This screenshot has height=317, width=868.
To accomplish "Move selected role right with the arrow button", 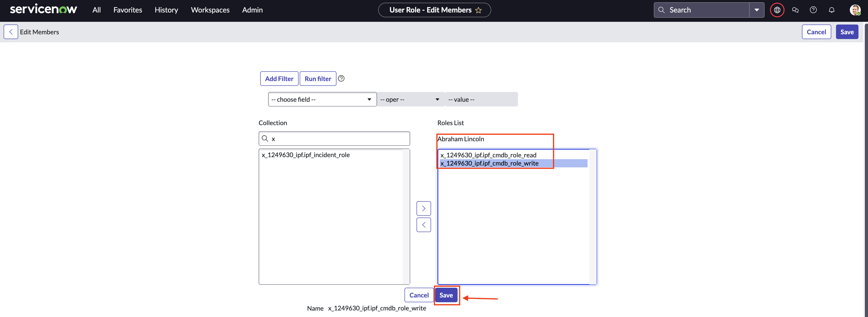I will [x=424, y=208].
